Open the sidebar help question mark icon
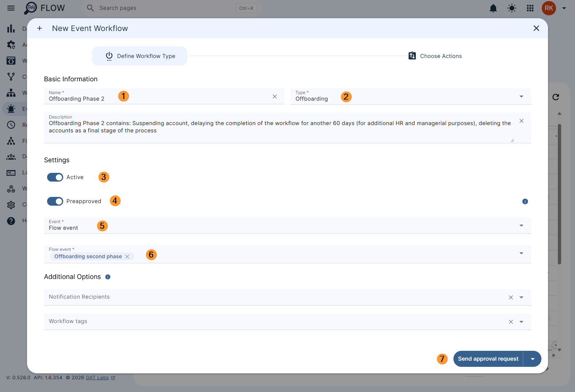Viewport: 575px width, 392px height. click(11, 221)
